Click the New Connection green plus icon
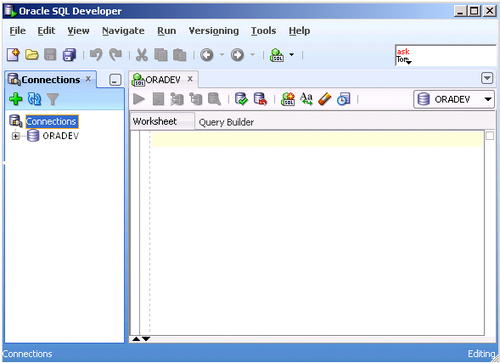500x363 pixels. coord(15,99)
